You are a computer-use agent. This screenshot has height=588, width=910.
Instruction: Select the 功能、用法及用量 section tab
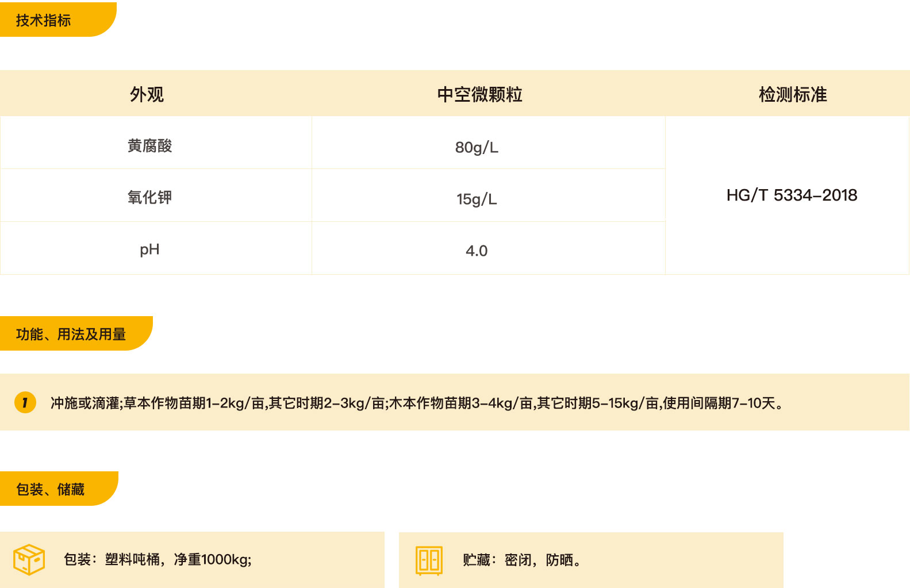tap(71, 334)
